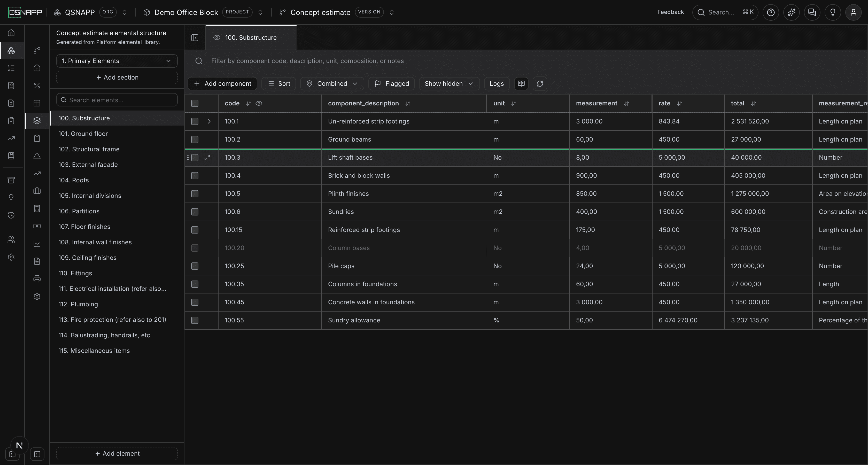Open the help question mark icon

pyautogui.click(x=771, y=12)
